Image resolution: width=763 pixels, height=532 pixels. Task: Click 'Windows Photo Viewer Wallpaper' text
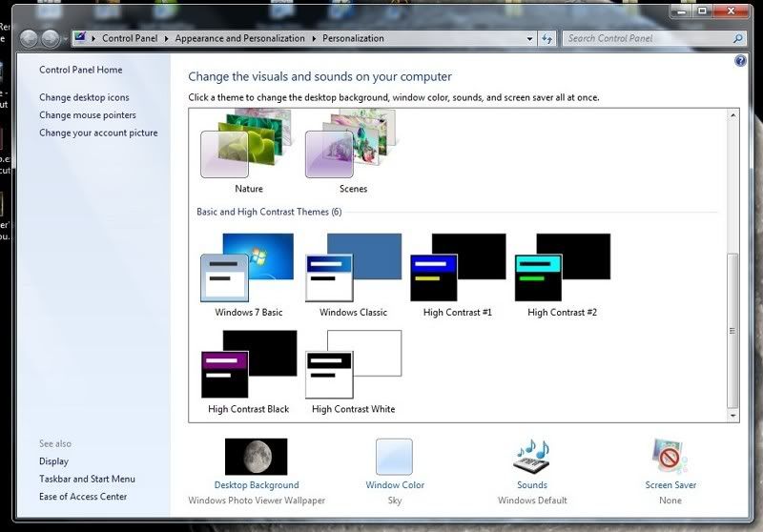click(x=257, y=501)
